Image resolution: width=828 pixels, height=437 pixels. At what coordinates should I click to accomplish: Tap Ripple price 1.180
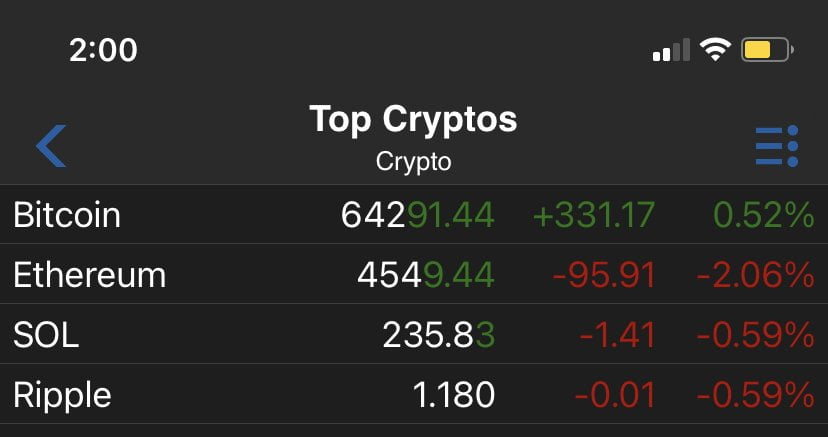(453, 395)
